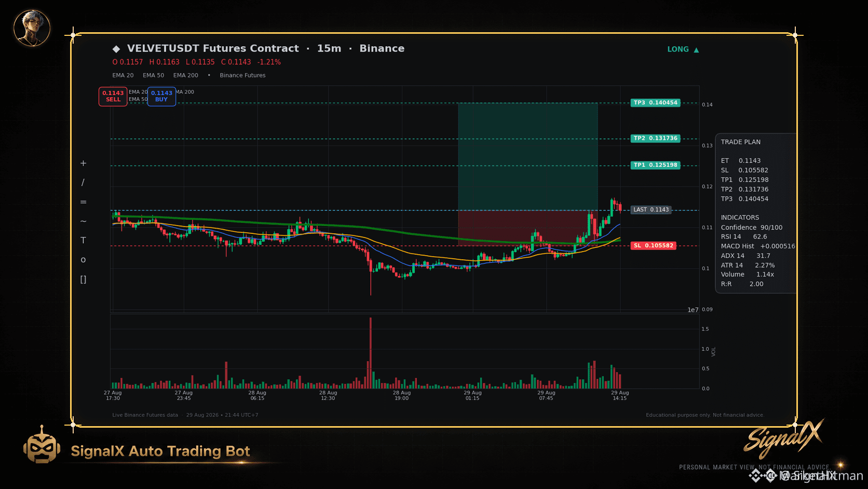This screenshot has height=489, width=868.
Task: Click EMA 50 in the header legend
Action: tap(154, 75)
